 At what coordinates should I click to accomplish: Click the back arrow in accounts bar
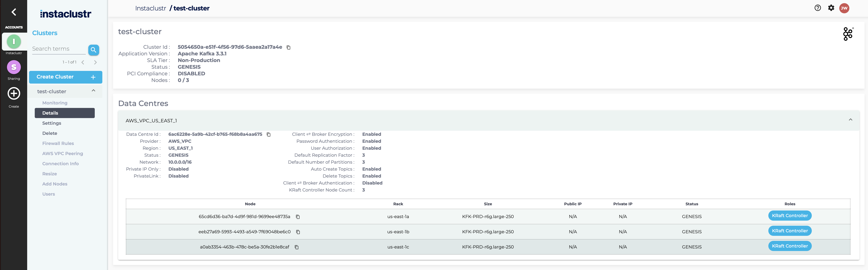point(14,12)
